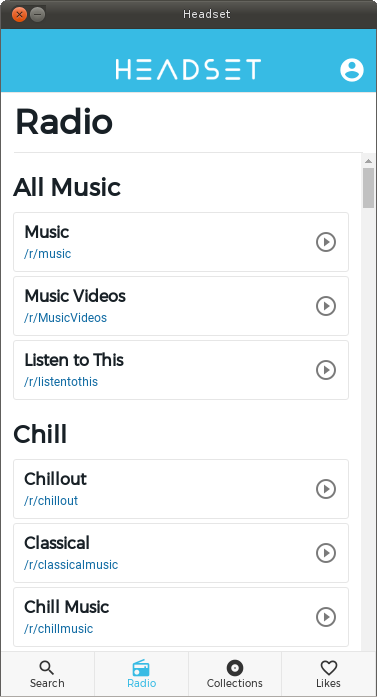This screenshot has width=377, height=697.
Task: Open the /r/MusicVideos link
Action: point(65,318)
